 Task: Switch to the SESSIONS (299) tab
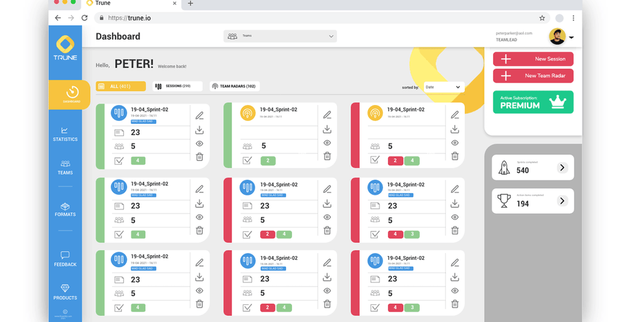177,86
